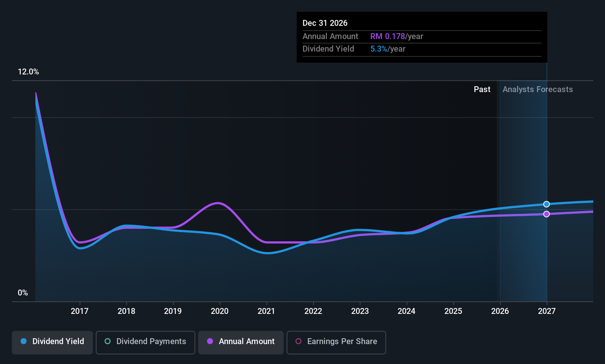The image size is (605, 364).
Task: Click the blue Dividend Yield legend dot
Action: pos(24,342)
